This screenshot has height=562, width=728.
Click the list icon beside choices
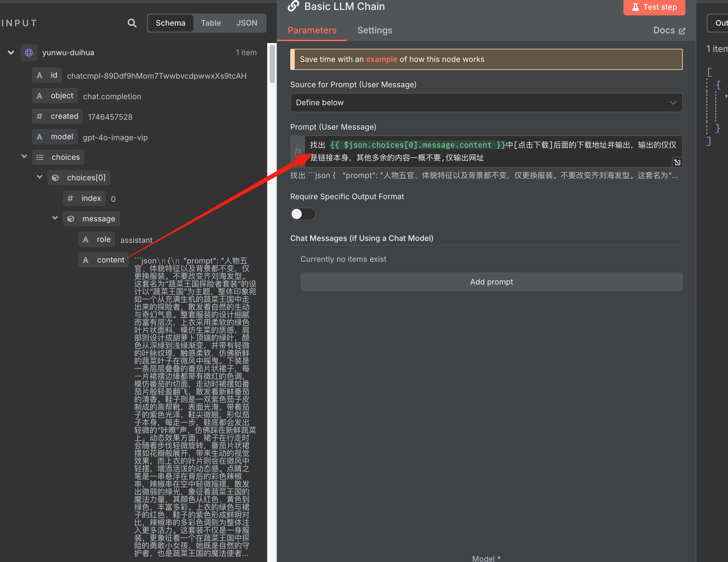(x=40, y=157)
